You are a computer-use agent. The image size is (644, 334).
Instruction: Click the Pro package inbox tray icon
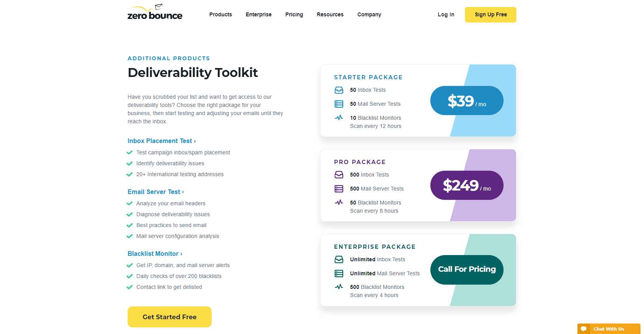339,175
